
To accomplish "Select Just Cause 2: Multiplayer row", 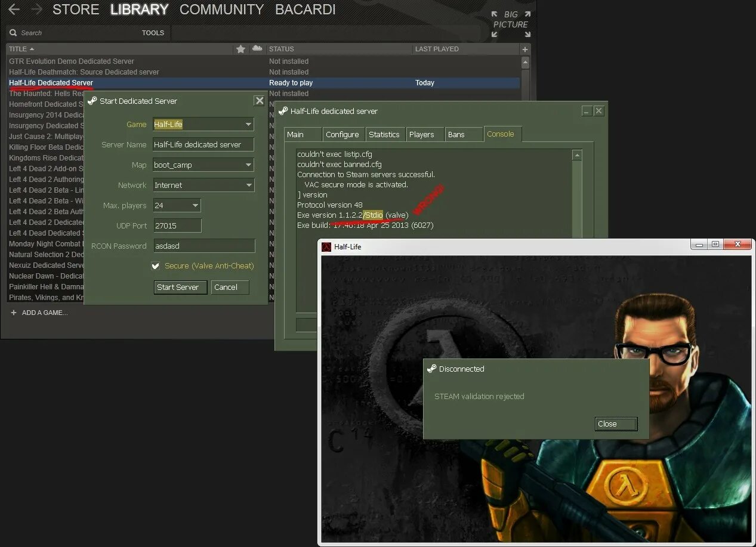I will click(45, 137).
